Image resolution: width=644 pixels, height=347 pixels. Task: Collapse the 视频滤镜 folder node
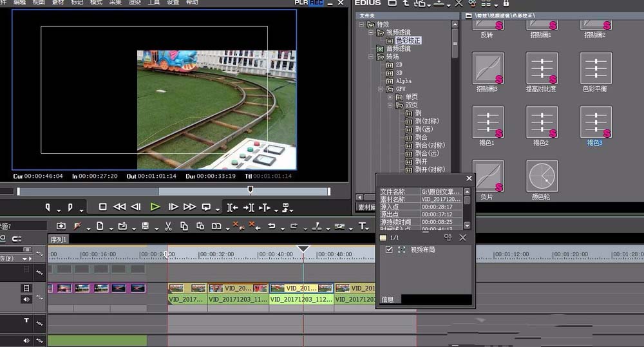(370, 32)
